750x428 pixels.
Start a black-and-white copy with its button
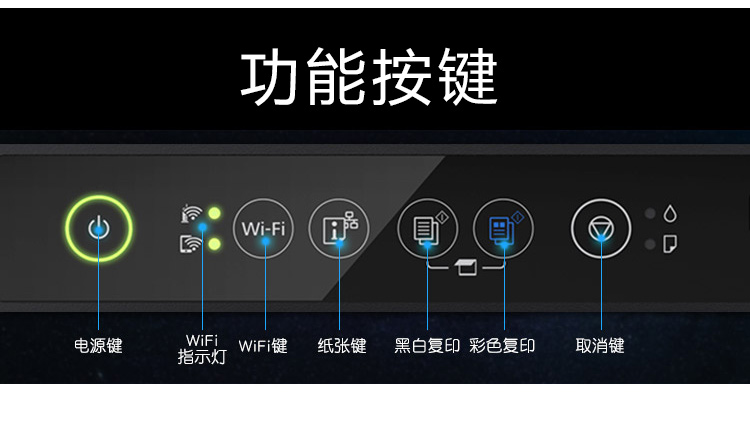[x=428, y=229]
